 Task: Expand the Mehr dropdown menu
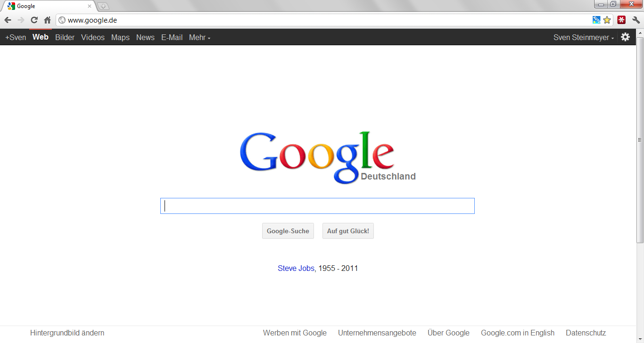coord(199,37)
